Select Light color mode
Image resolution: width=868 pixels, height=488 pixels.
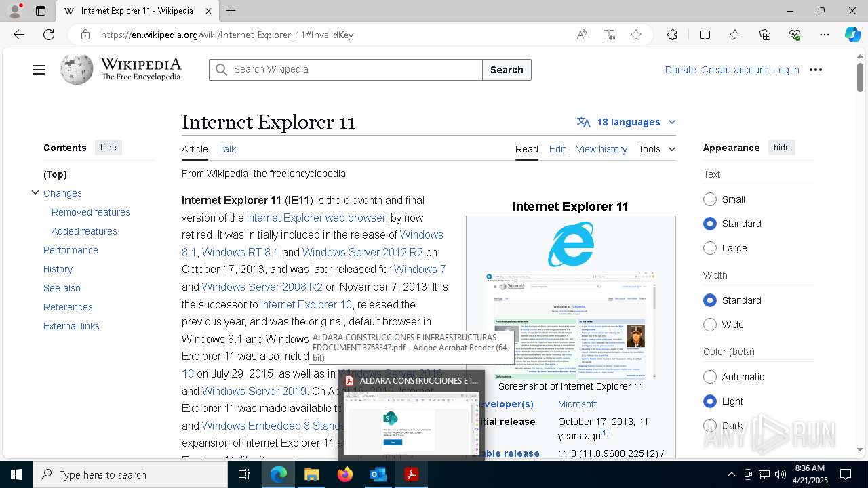(710, 401)
